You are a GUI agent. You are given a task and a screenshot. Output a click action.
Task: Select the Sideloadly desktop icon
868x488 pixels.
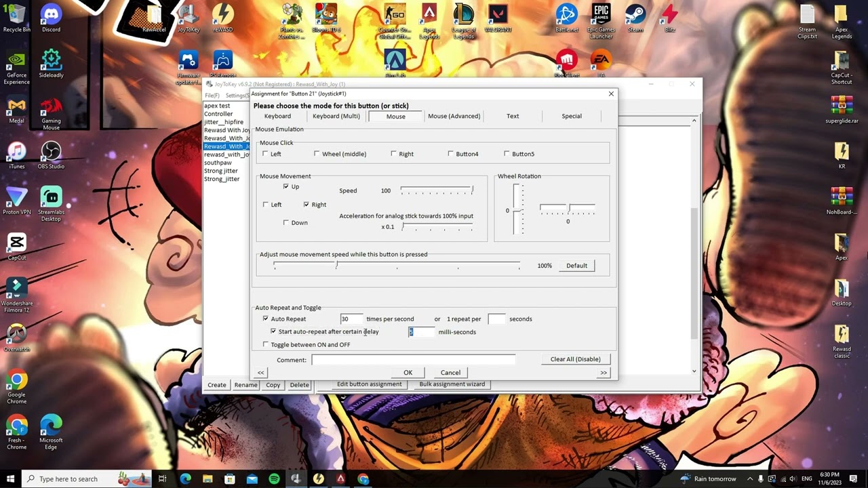pos(51,63)
